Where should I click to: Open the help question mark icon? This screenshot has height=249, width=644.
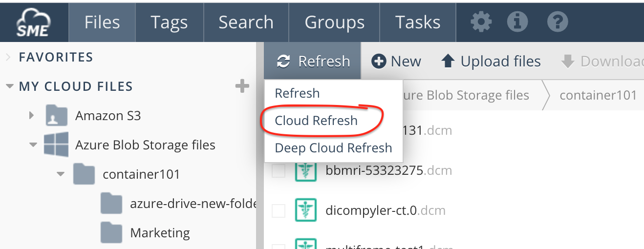click(557, 22)
